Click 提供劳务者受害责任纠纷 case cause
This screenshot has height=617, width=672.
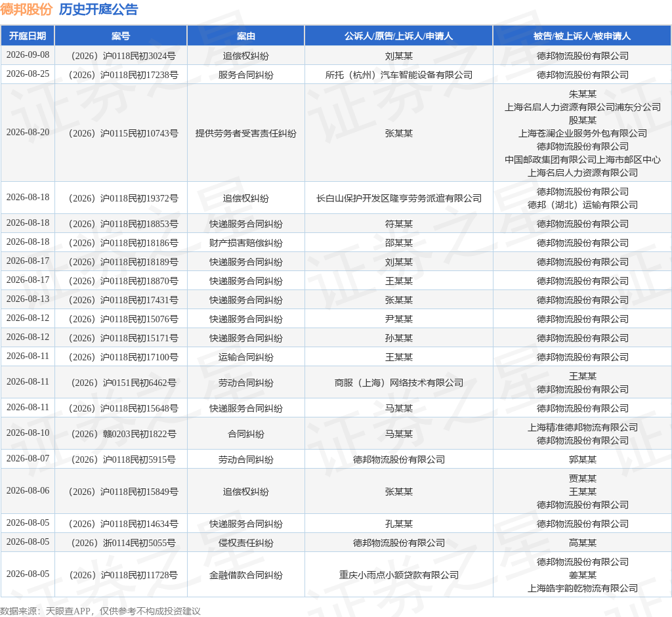pos(245,133)
